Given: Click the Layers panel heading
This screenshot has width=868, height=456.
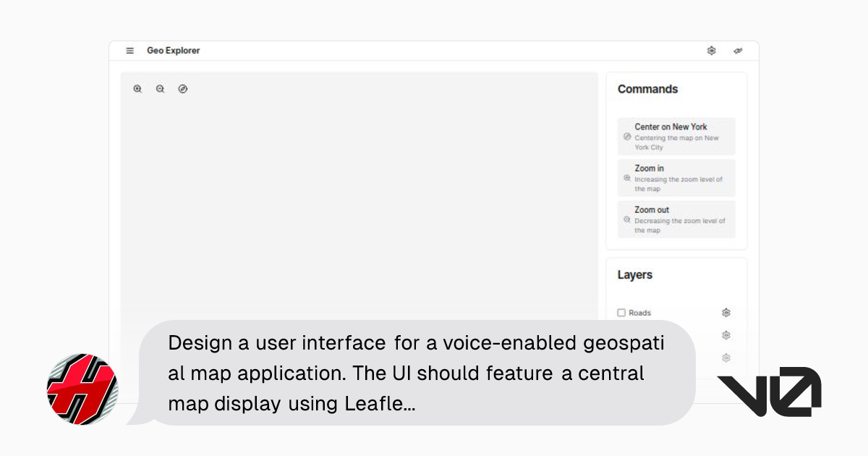Looking at the screenshot, I should click(634, 275).
